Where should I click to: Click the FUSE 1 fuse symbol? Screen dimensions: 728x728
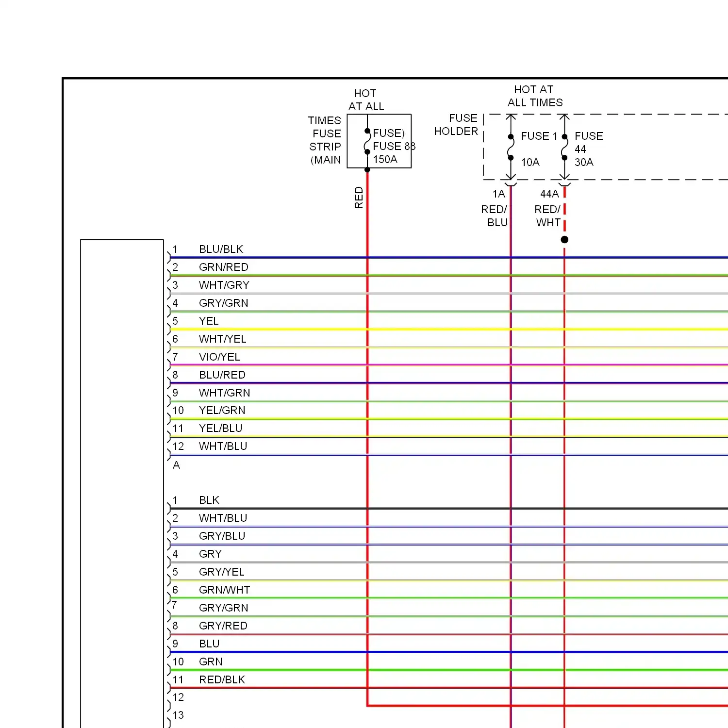tap(511, 147)
